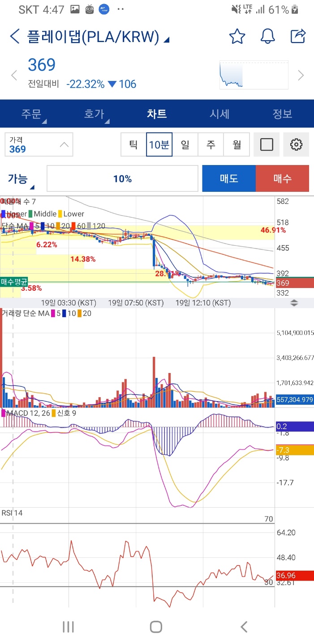Click the 6.22% chart label

point(47,245)
